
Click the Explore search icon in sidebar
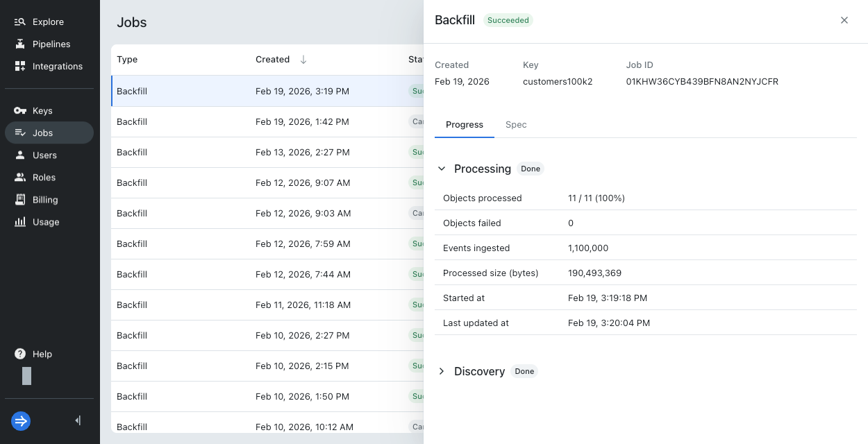click(x=19, y=22)
